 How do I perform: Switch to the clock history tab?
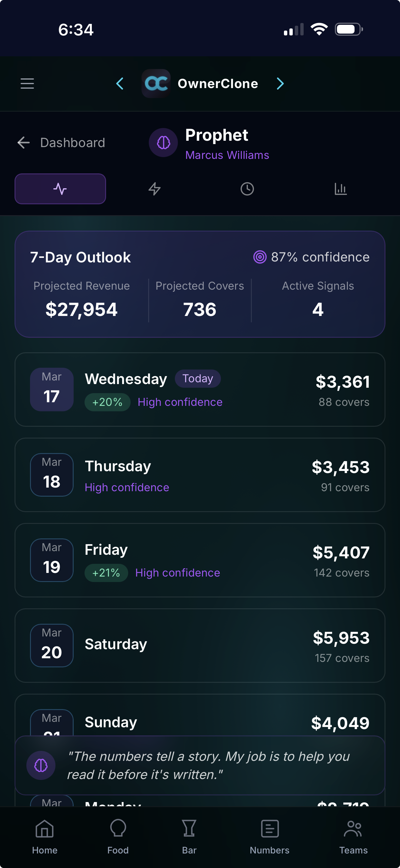tap(247, 189)
